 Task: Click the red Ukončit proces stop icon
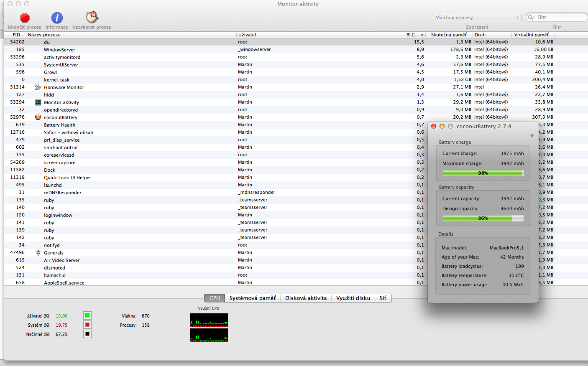click(25, 18)
